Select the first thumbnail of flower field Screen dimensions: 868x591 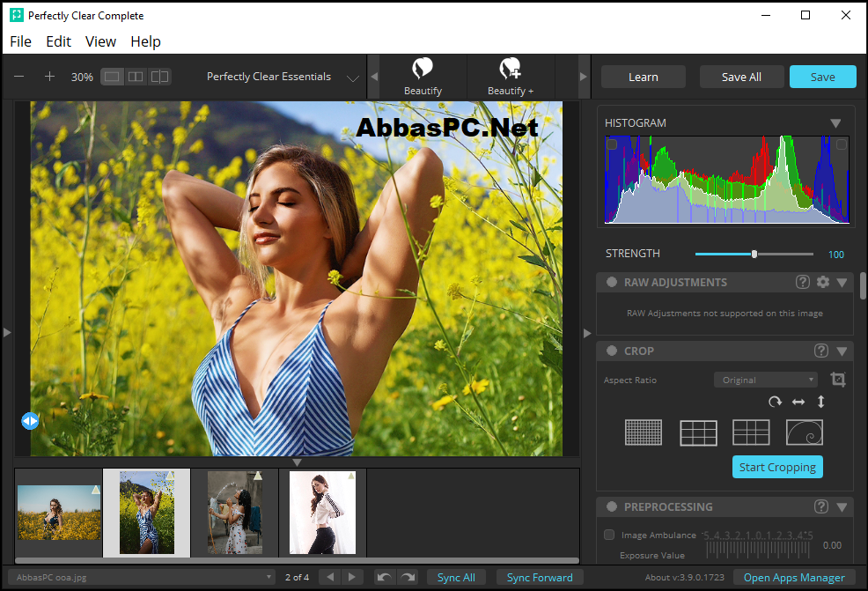(x=59, y=513)
